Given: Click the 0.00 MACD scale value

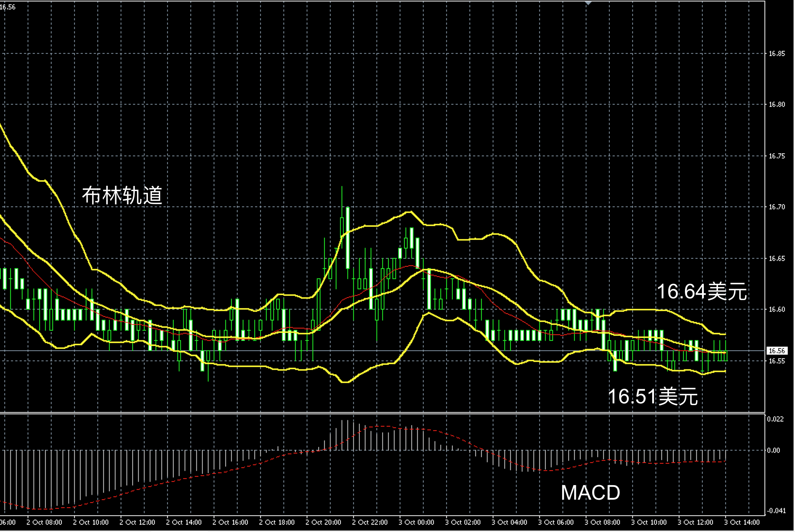Looking at the screenshot, I should click(774, 450).
